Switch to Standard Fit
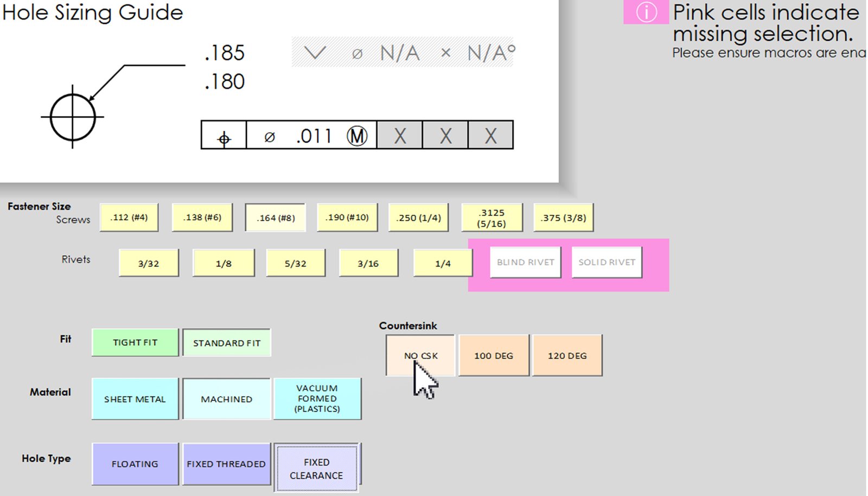The height and width of the screenshot is (496, 868). [x=227, y=343]
